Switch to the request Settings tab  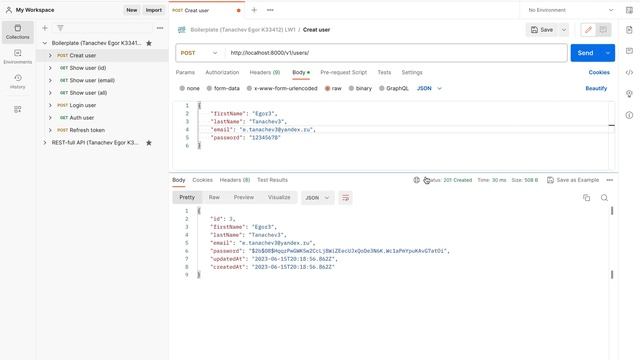(412, 72)
